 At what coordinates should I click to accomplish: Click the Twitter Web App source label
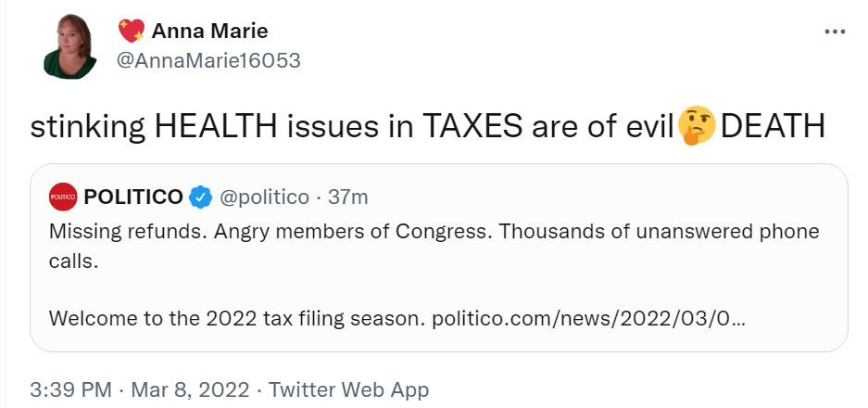point(348,389)
